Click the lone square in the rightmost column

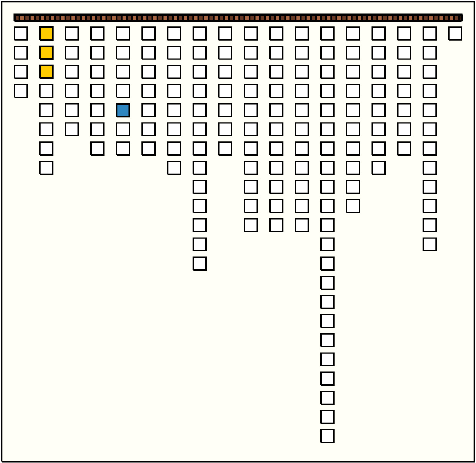pyautogui.click(x=455, y=34)
